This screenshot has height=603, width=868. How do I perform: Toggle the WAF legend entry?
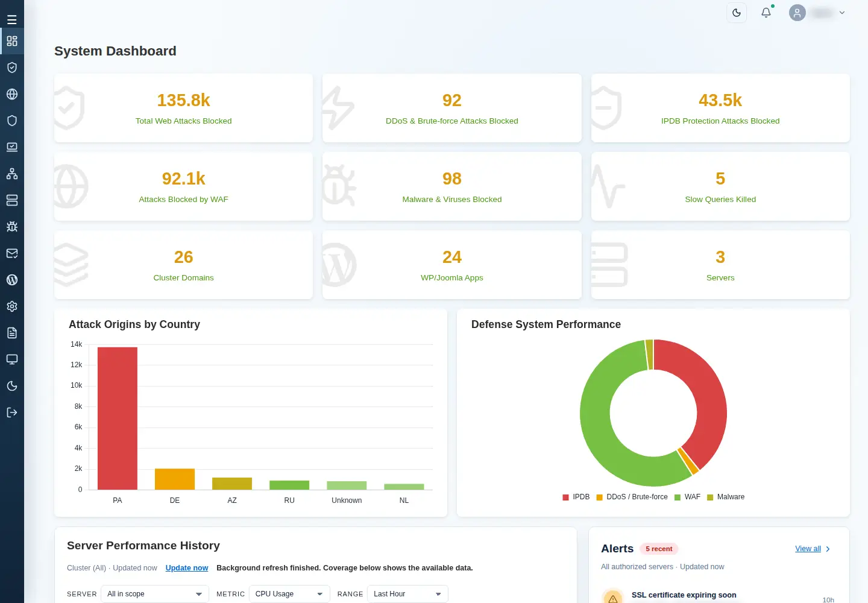[687, 497]
